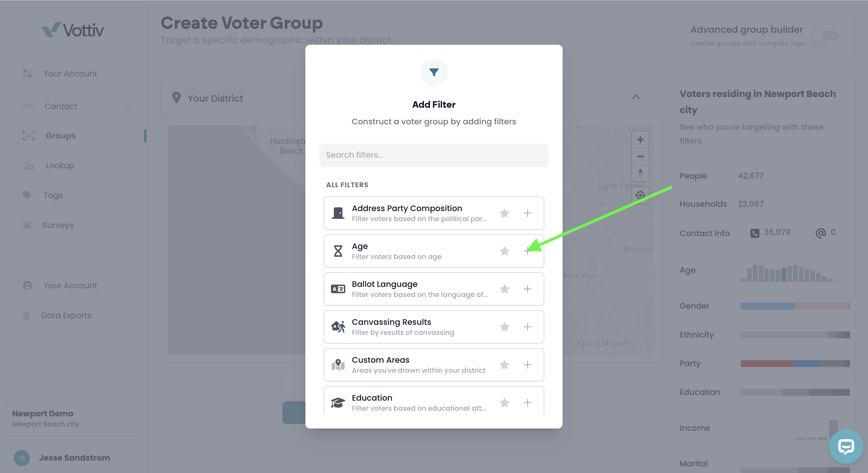Click the Party distribution color bar
The height and width of the screenshot is (473, 868).
pyautogui.click(x=795, y=363)
